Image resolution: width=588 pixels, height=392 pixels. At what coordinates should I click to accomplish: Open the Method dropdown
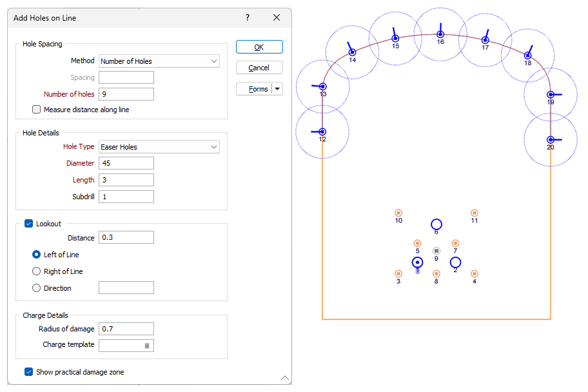point(159,61)
